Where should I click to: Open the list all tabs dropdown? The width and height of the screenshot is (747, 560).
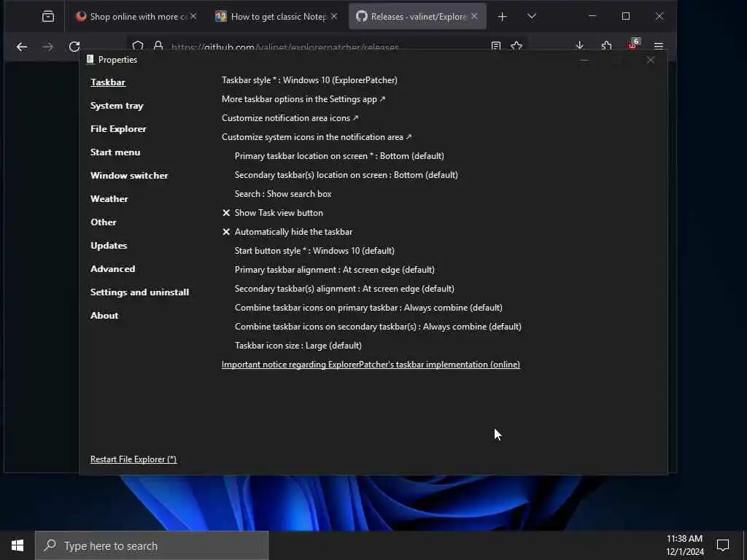532,17
